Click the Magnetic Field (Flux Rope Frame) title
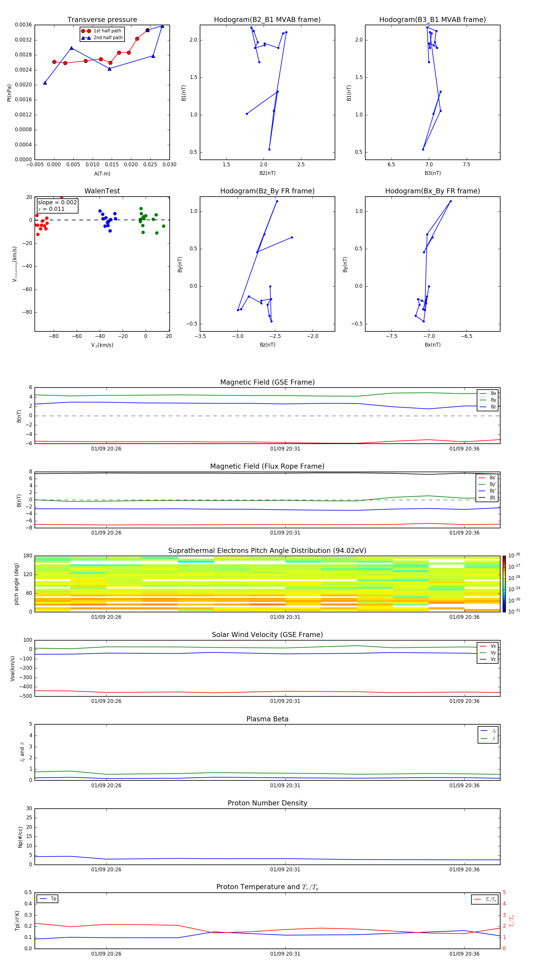The image size is (535, 980). pyautogui.click(x=267, y=467)
